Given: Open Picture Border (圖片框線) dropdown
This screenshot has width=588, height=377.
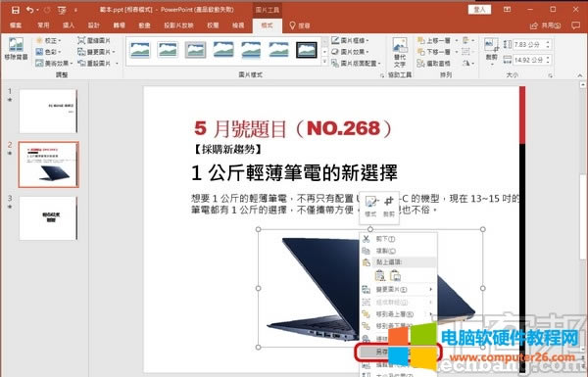Looking at the screenshot, I should click(x=350, y=40).
